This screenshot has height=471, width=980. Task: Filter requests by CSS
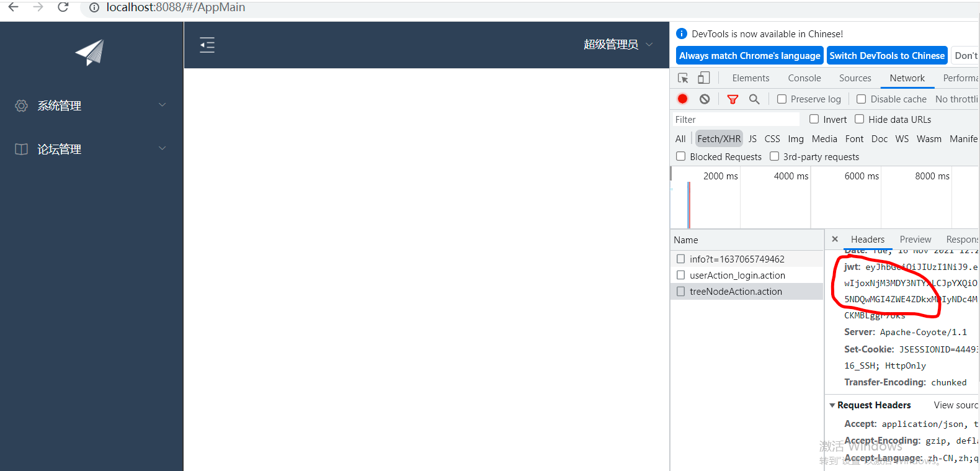pyautogui.click(x=772, y=139)
